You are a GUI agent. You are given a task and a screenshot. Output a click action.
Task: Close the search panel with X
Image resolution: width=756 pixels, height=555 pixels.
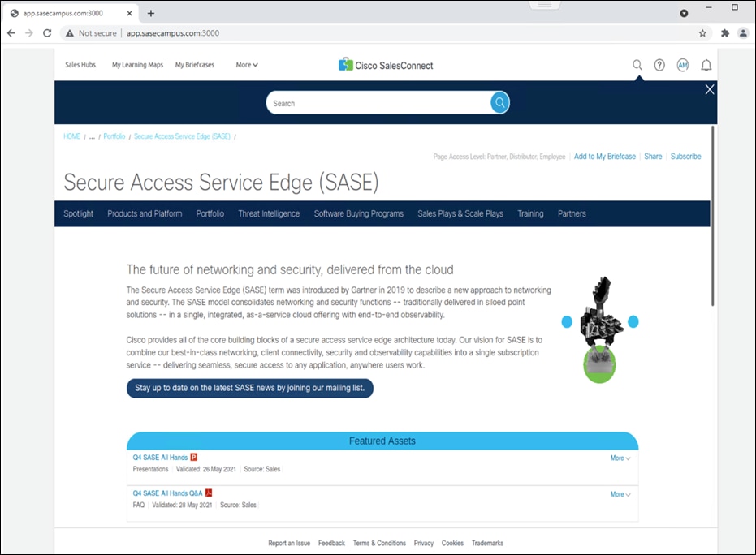point(710,89)
